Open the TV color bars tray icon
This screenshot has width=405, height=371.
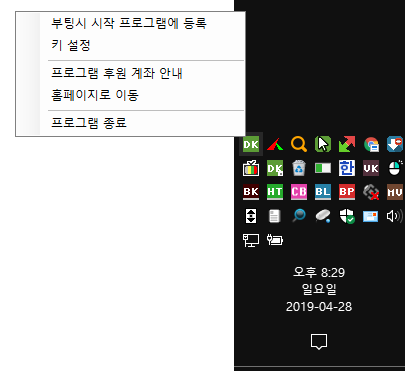point(251,168)
